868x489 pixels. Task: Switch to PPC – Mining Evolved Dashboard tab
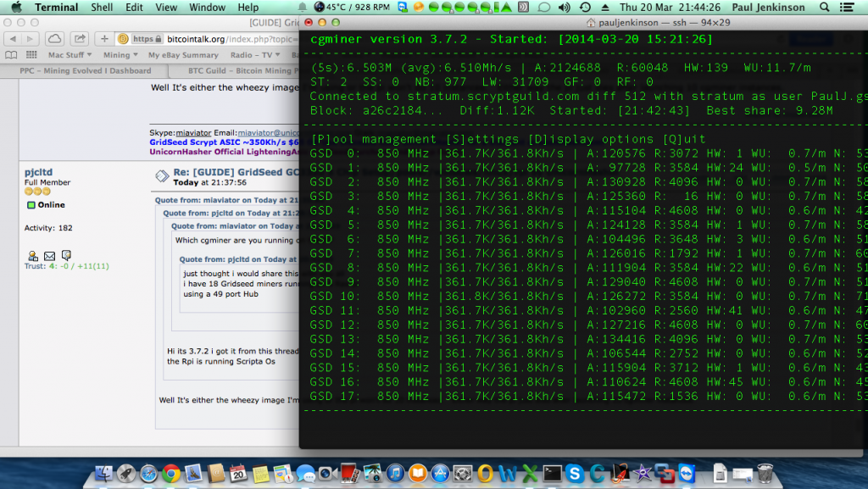point(85,71)
